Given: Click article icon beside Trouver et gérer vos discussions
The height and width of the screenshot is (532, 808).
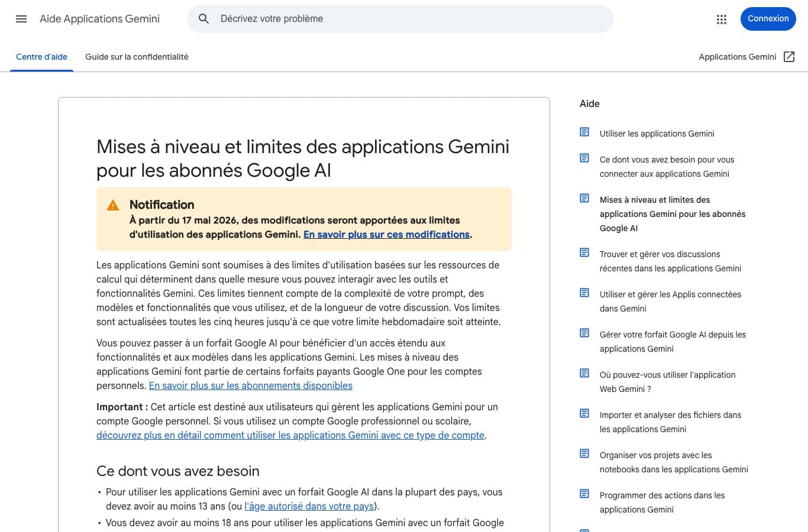Looking at the screenshot, I should pos(584,253).
